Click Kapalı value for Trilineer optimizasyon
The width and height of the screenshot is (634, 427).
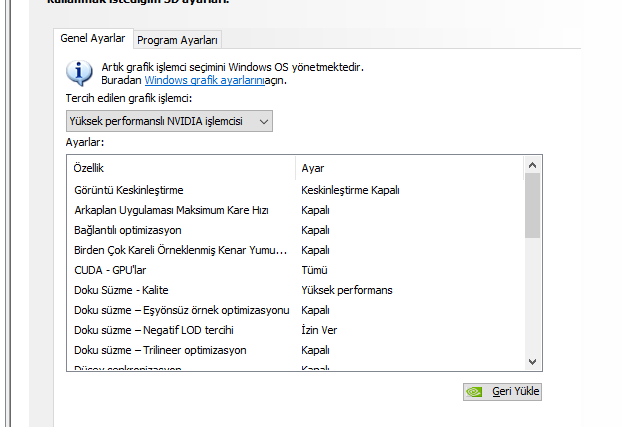[315, 350]
